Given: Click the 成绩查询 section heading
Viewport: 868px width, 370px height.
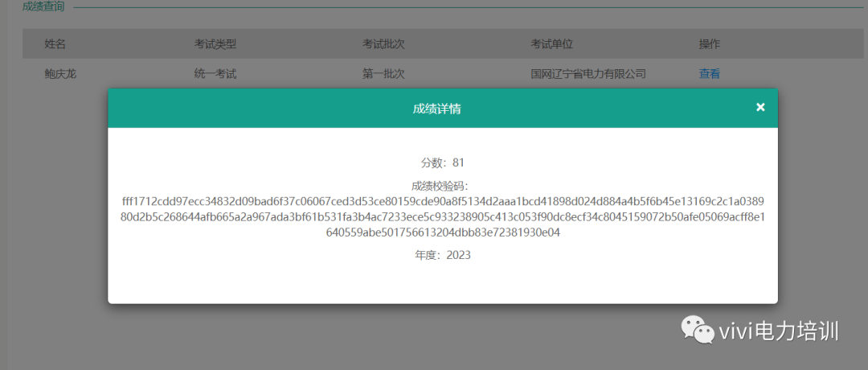Looking at the screenshot, I should [43, 6].
